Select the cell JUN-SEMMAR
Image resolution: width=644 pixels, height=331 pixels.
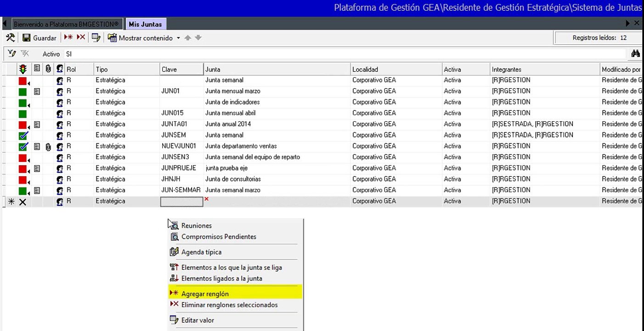[x=181, y=190]
